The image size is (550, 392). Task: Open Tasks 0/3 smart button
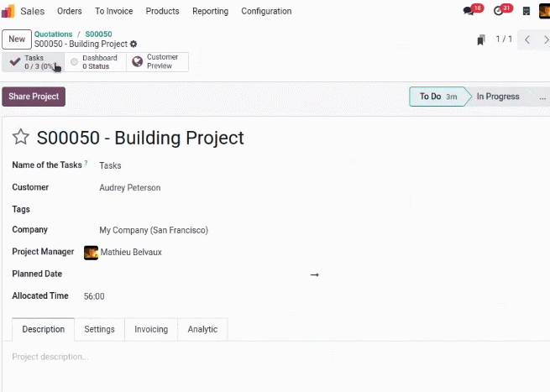click(x=34, y=62)
